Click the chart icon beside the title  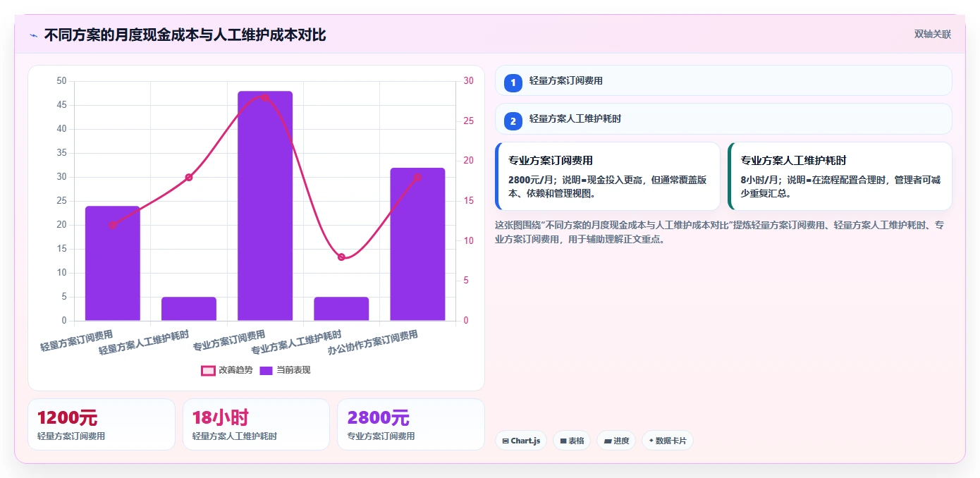tap(33, 35)
